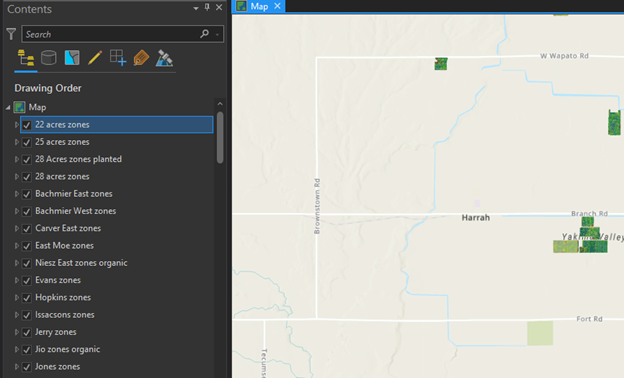Click the Contents vertical scrollbar thumb
This screenshot has height=378, width=624.
[x=220, y=137]
